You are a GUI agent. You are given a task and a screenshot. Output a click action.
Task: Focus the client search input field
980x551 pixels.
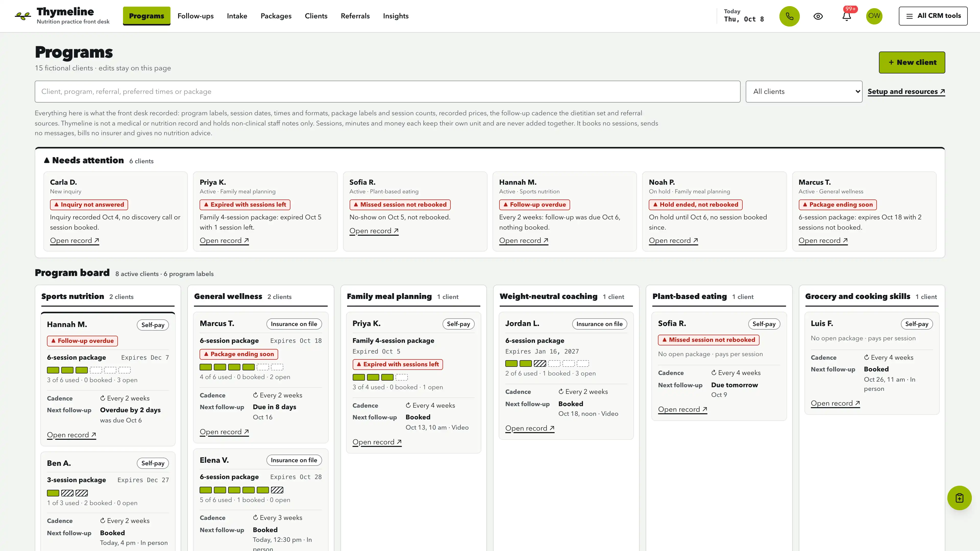pos(387,92)
